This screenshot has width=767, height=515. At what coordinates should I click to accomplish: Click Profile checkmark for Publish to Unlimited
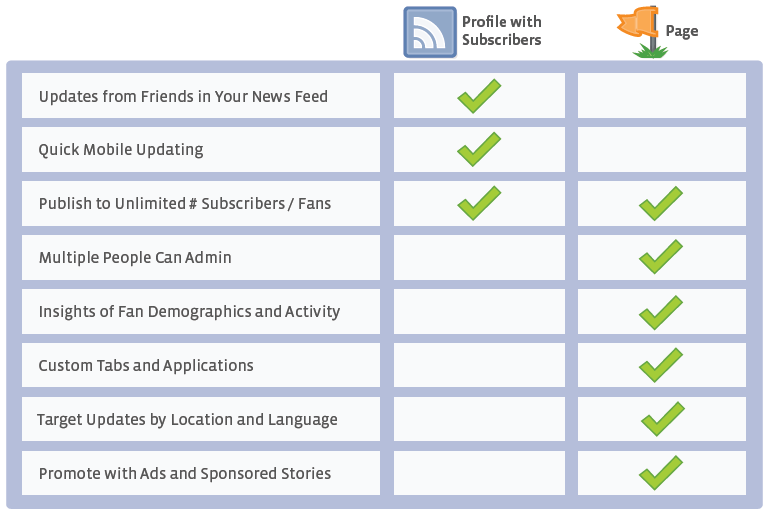(479, 203)
